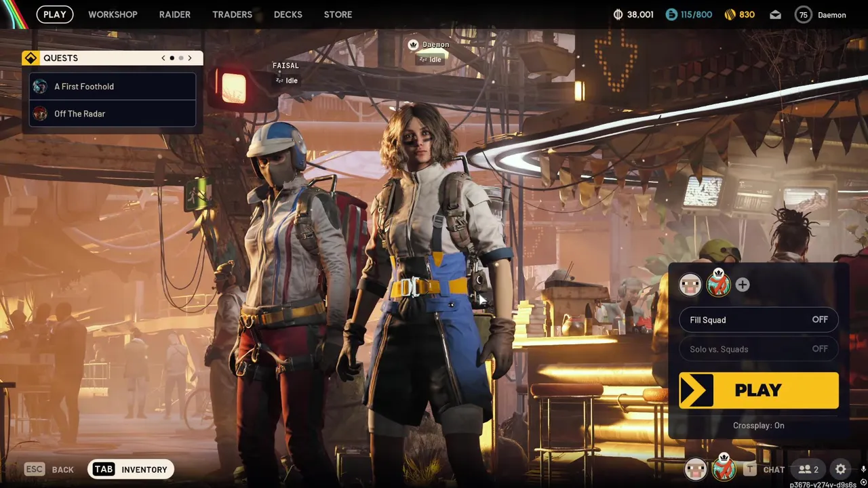868x488 pixels.
Task: Click the crowned leader avatar in squad panel
Action: tap(718, 284)
